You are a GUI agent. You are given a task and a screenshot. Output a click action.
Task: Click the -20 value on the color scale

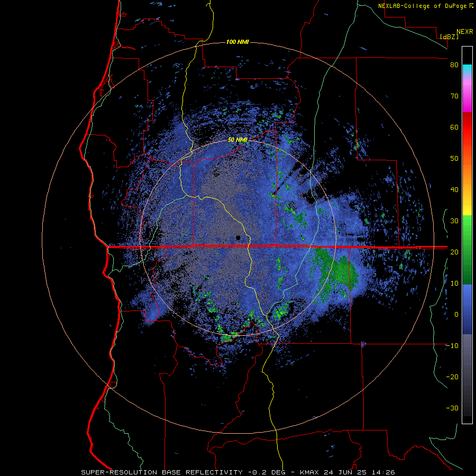coord(452,377)
